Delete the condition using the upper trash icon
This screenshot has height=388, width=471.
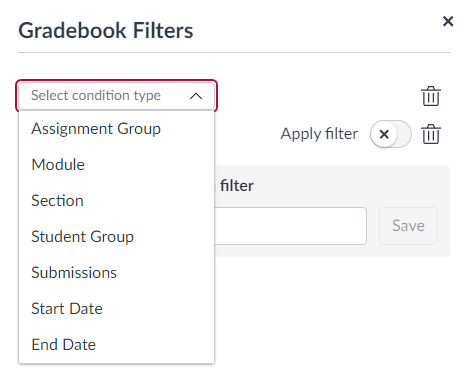pyautogui.click(x=431, y=96)
